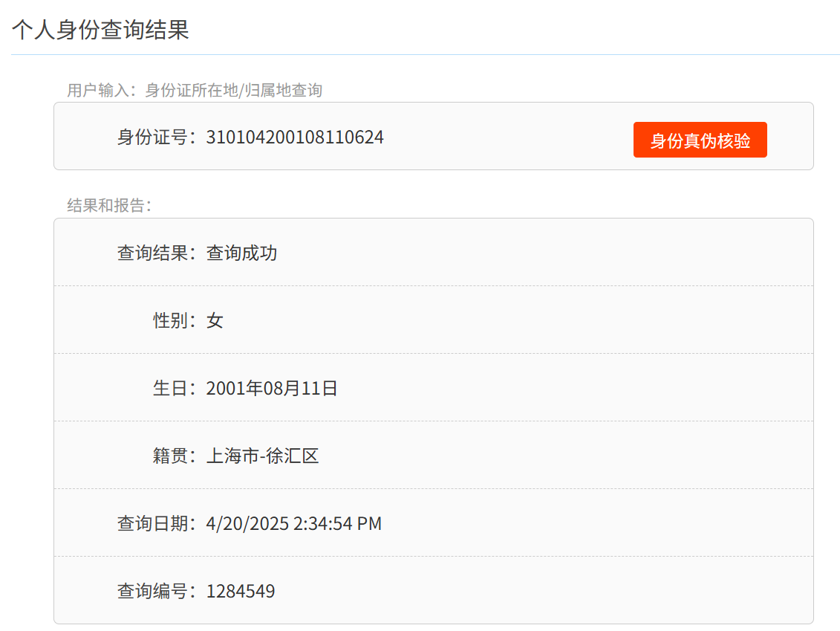Select ID number 310104200108110624
The width and height of the screenshot is (840, 631).
coord(295,137)
